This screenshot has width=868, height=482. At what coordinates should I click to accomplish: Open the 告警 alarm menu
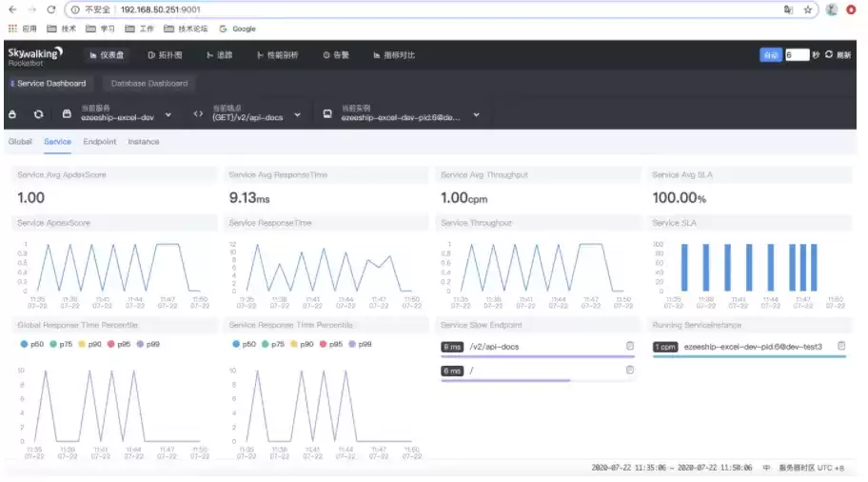(336, 55)
